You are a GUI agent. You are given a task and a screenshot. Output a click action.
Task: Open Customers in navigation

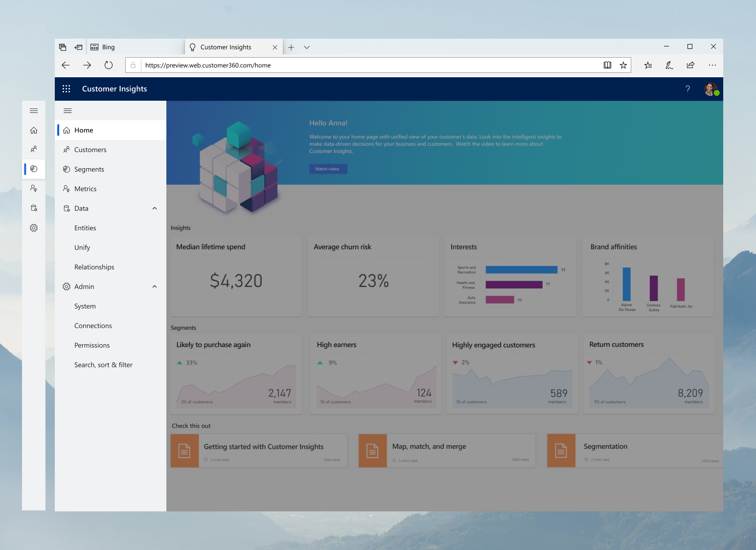tap(111, 150)
